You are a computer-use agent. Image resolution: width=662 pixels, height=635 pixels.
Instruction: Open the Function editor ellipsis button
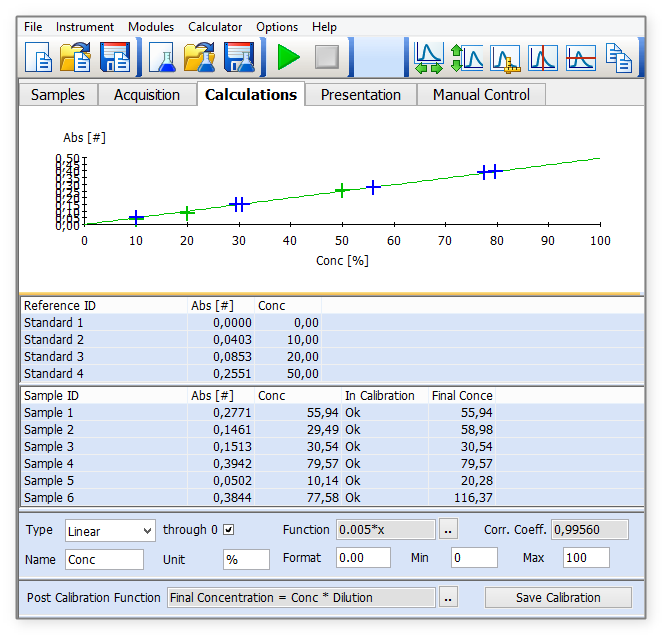click(x=448, y=529)
